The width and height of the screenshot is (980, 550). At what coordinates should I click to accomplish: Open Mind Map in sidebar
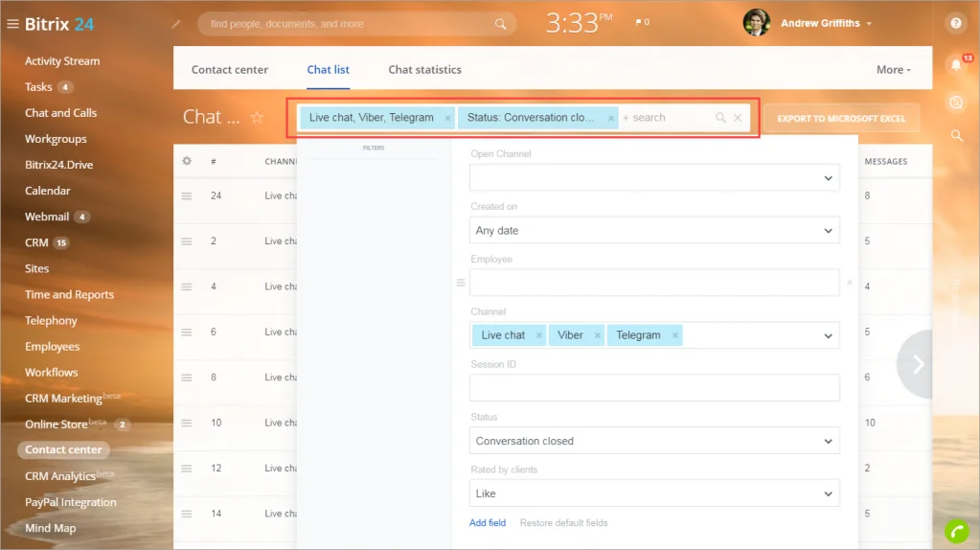[50, 528]
